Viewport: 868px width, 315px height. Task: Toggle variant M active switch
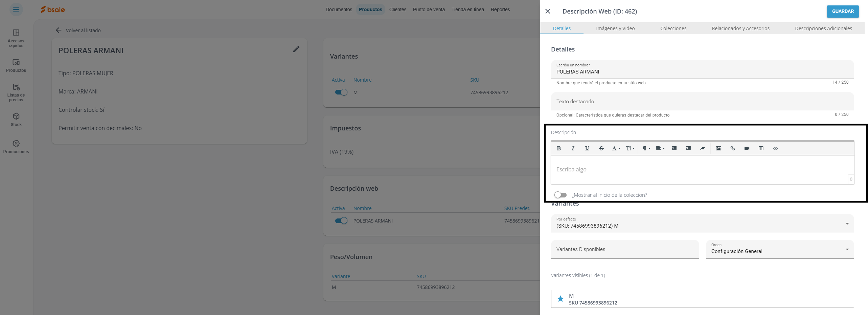pos(341,92)
